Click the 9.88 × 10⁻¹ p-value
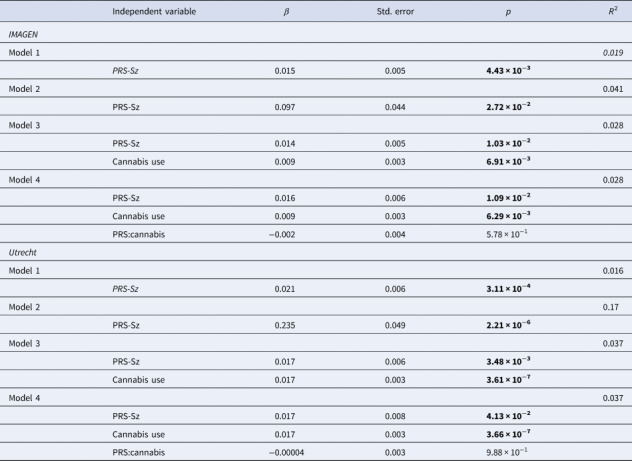 click(x=507, y=452)
